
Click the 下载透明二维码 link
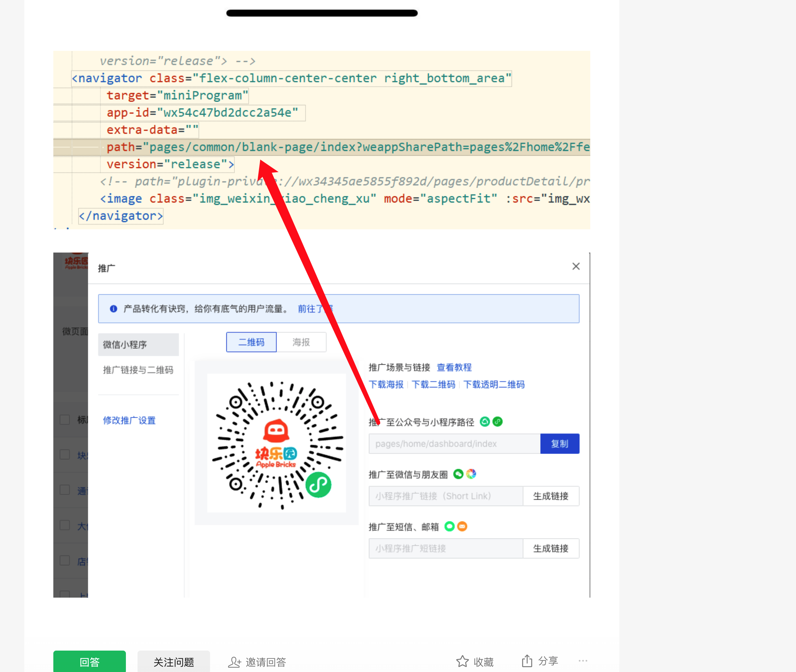(x=493, y=384)
